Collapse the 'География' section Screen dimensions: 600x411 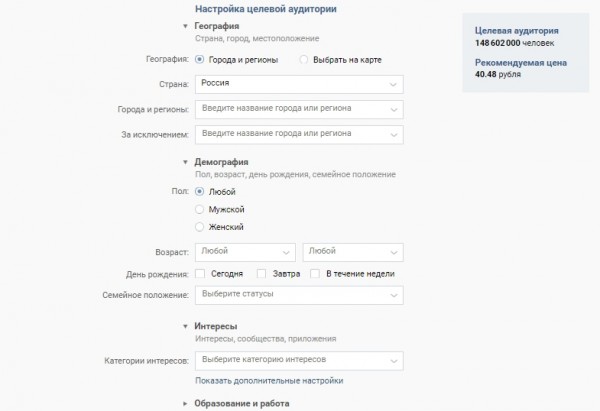click(x=185, y=26)
